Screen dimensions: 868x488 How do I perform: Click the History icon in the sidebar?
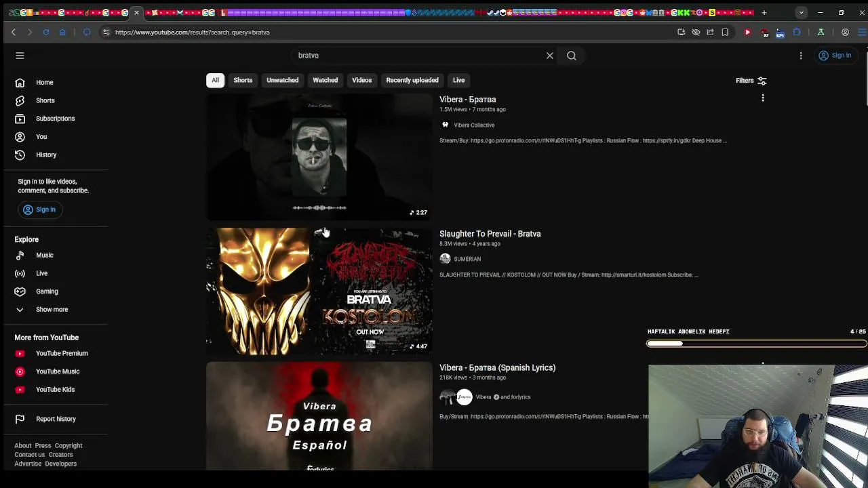(20, 155)
